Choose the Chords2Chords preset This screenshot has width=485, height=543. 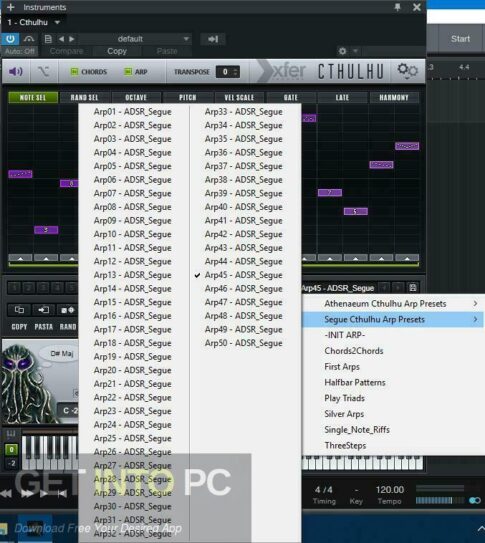tap(393, 351)
